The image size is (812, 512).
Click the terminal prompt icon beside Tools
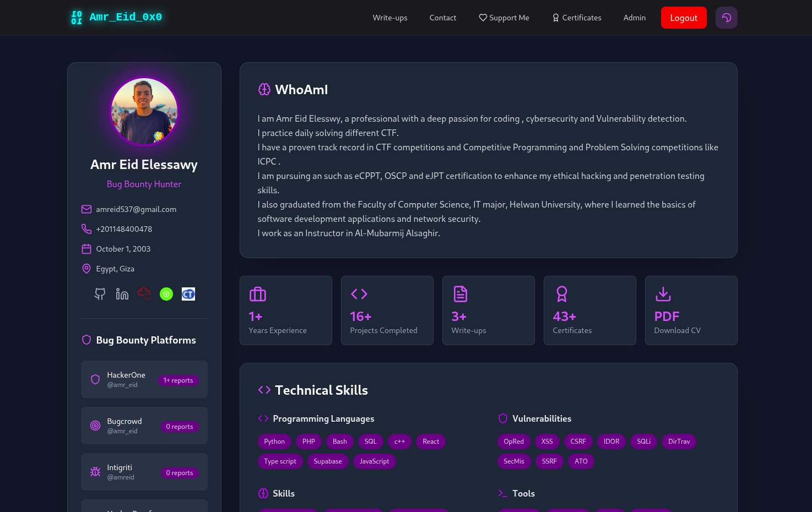pos(503,493)
